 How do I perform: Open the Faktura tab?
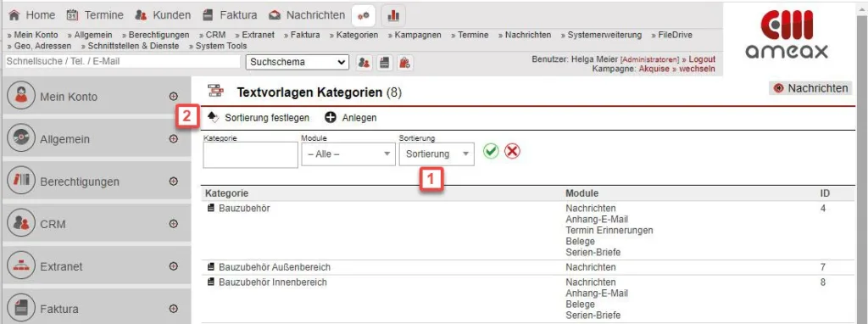coord(229,15)
